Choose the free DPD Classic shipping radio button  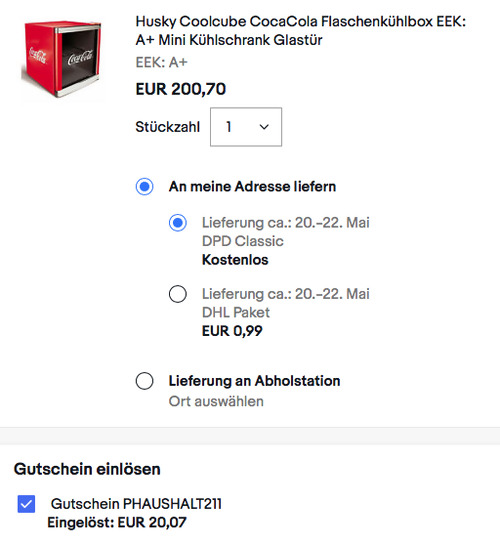point(178,223)
